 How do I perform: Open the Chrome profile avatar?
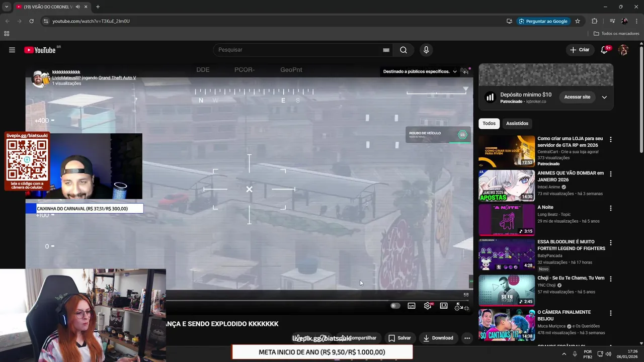(624, 21)
